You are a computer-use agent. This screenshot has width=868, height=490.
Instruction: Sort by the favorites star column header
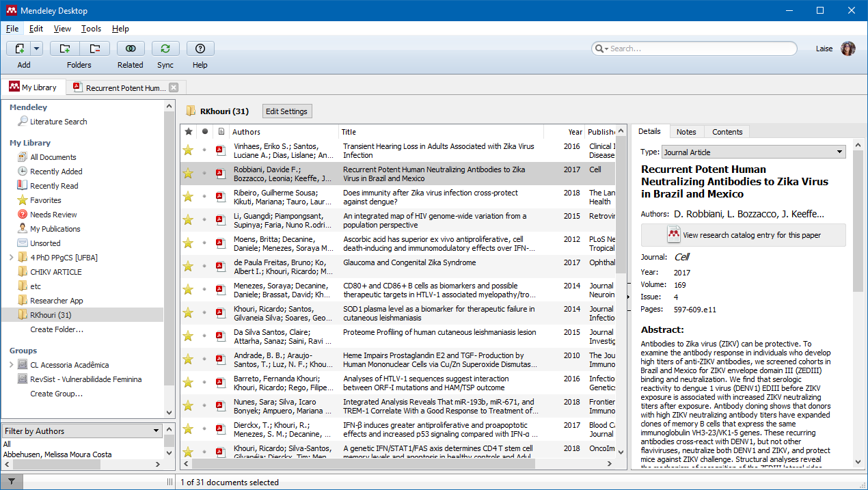click(188, 132)
